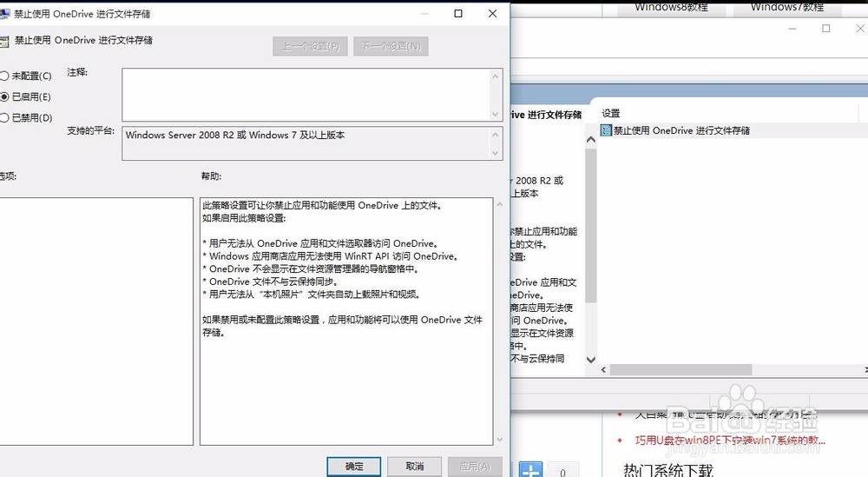Click the 上一个设置(P) button

[310, 47]
